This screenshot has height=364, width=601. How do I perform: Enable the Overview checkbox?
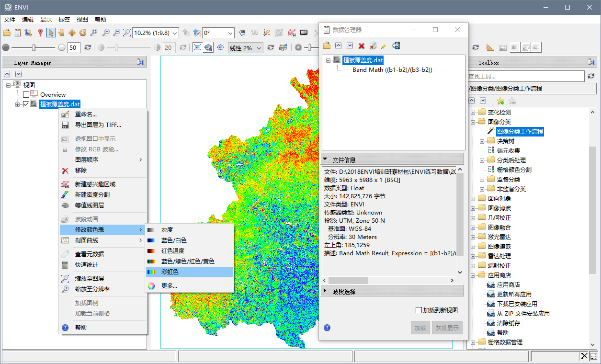coord(26,95)
